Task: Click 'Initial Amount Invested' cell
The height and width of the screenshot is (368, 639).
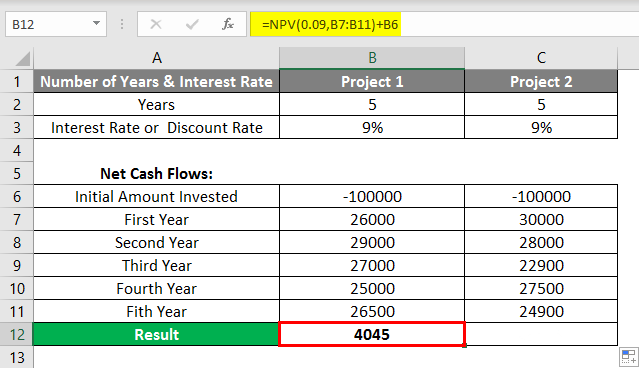Action: (x=156, y=196)
